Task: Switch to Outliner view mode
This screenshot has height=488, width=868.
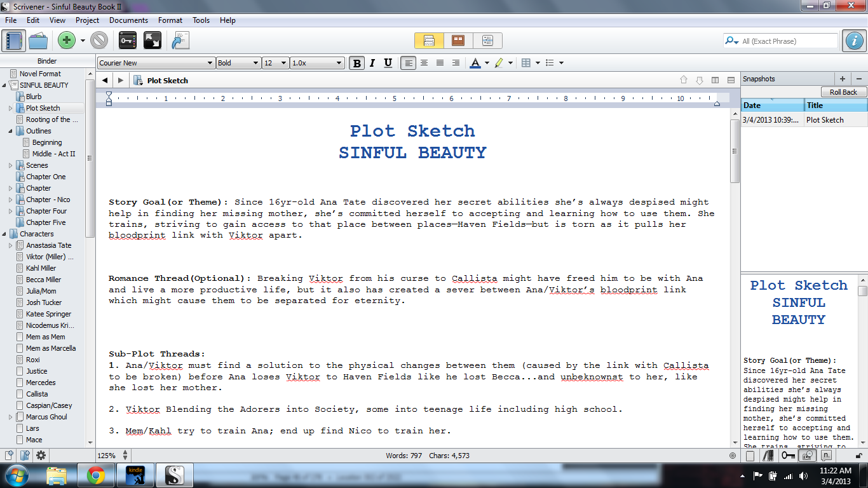Action: coord(487,41)
